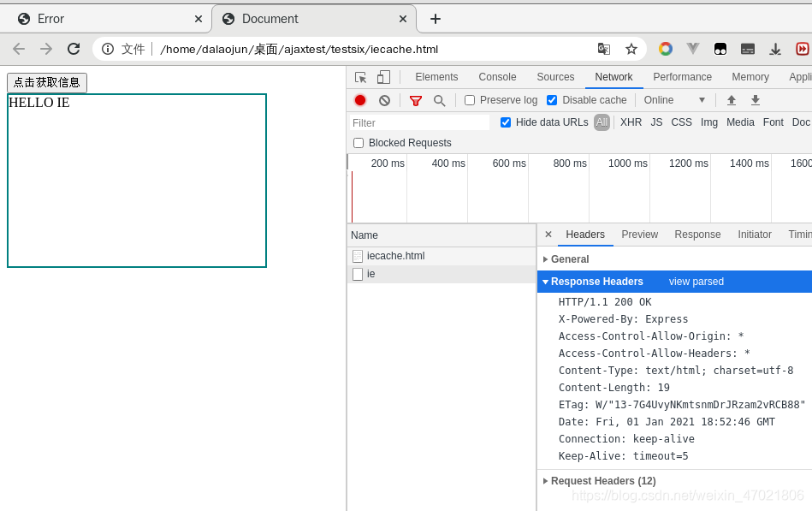Open a new browser tab

[x=436, y=19]
